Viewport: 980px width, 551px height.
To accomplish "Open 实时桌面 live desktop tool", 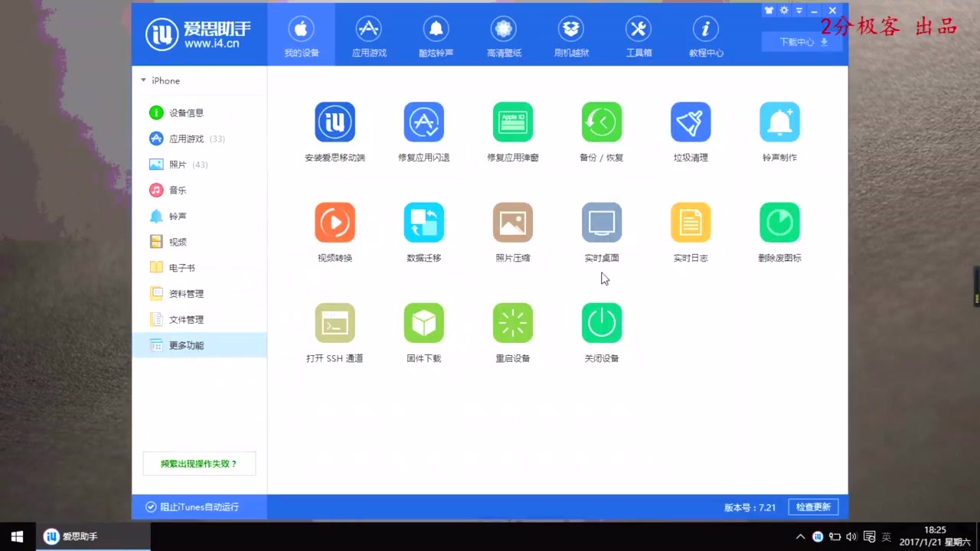I will (601, 222).
